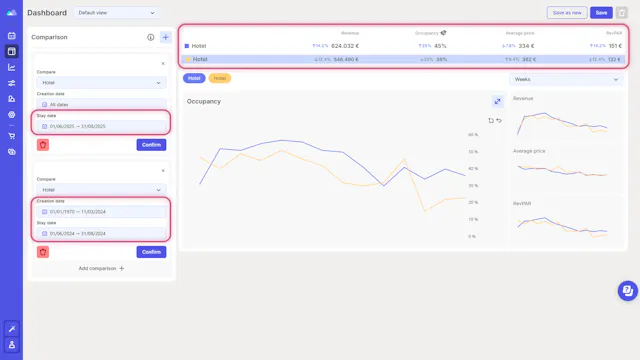Viewport: 640px width, 360px height.
Task: Close the first comparison card
Action: pyautogui.click(x=163, y=64)
